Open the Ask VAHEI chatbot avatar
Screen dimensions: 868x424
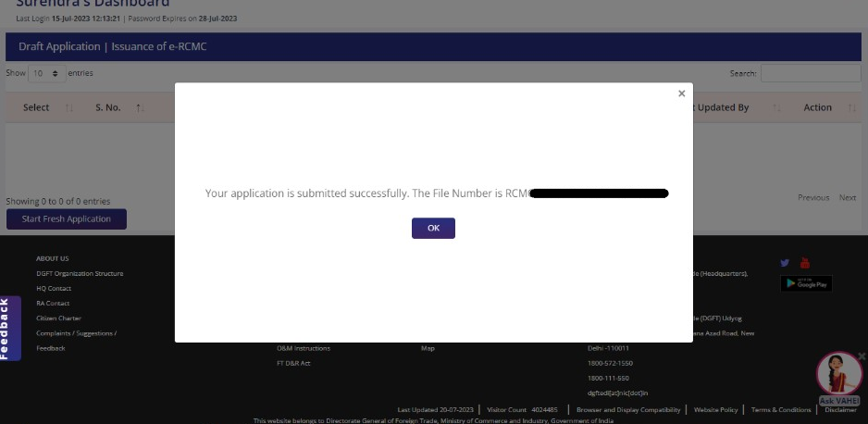[x=838, y=374]
